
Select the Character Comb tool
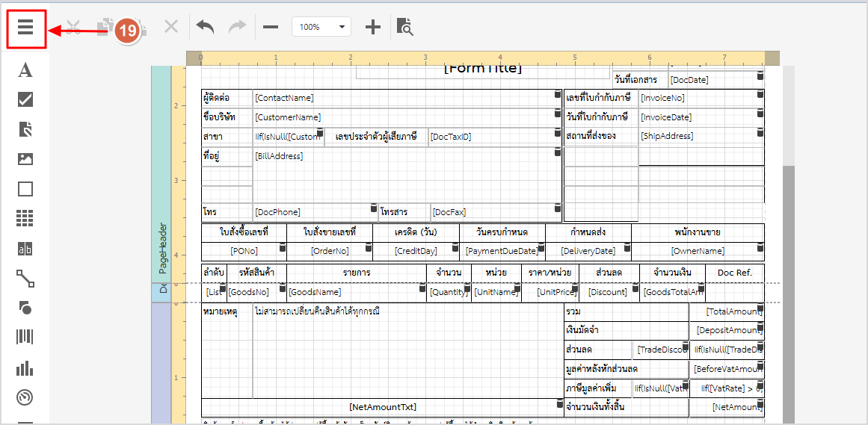25,249
